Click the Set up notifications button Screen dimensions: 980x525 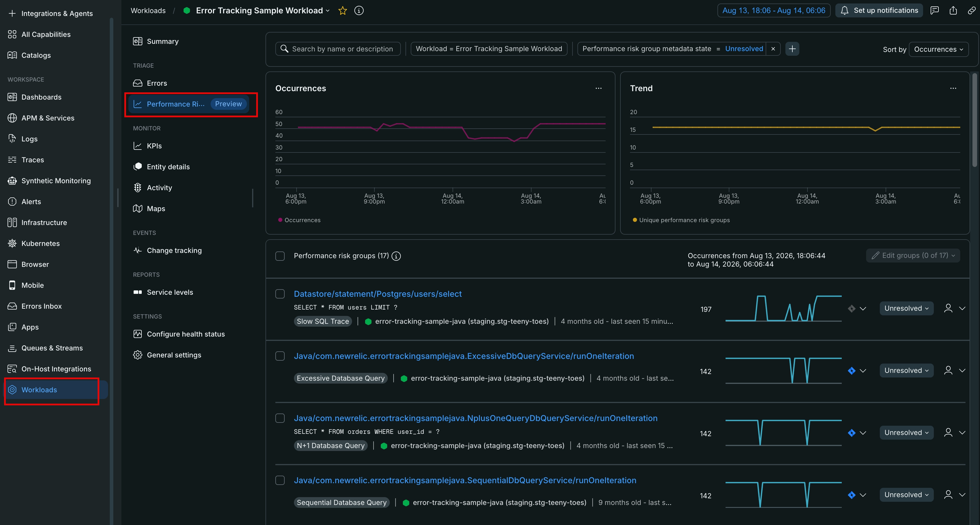pos(879,11)
